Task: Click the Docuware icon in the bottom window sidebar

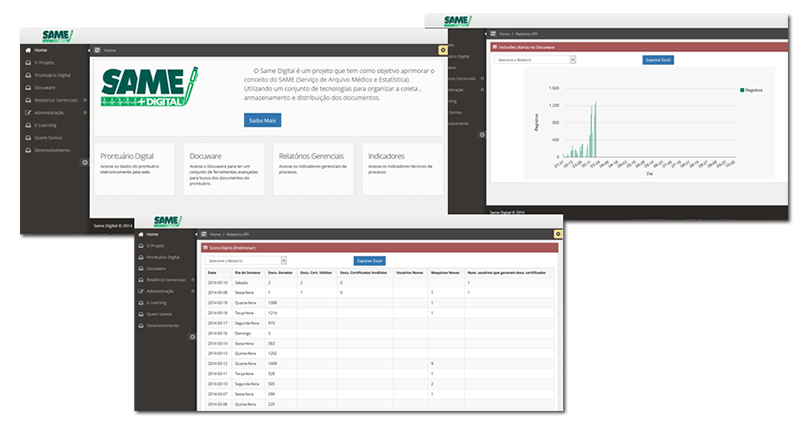Action: [141, 268]
